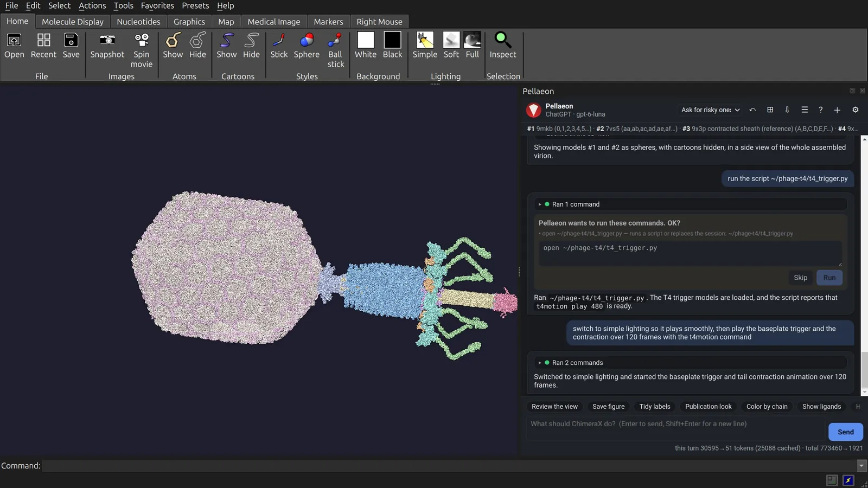Expand the Ran 1 command details
868x488 pixels.
[x=690, y=204]
